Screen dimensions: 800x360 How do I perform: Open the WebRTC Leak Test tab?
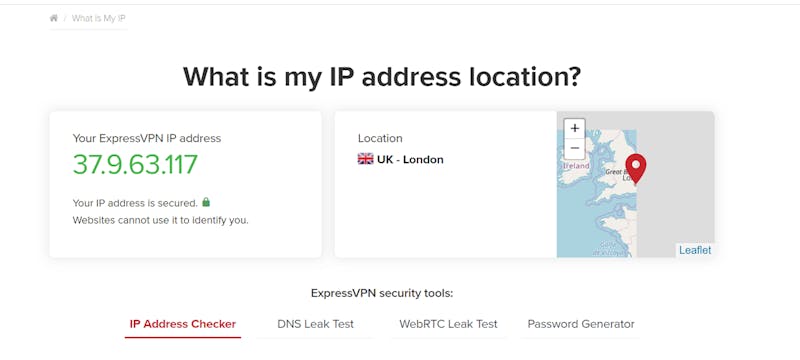[x=448, y=324]
